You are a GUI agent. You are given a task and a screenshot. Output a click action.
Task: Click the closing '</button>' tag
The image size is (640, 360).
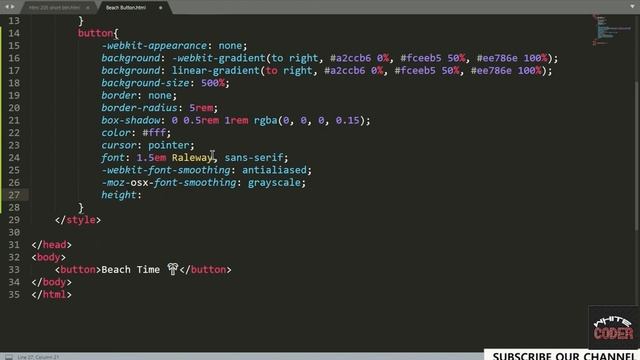(x=205, y=270)
